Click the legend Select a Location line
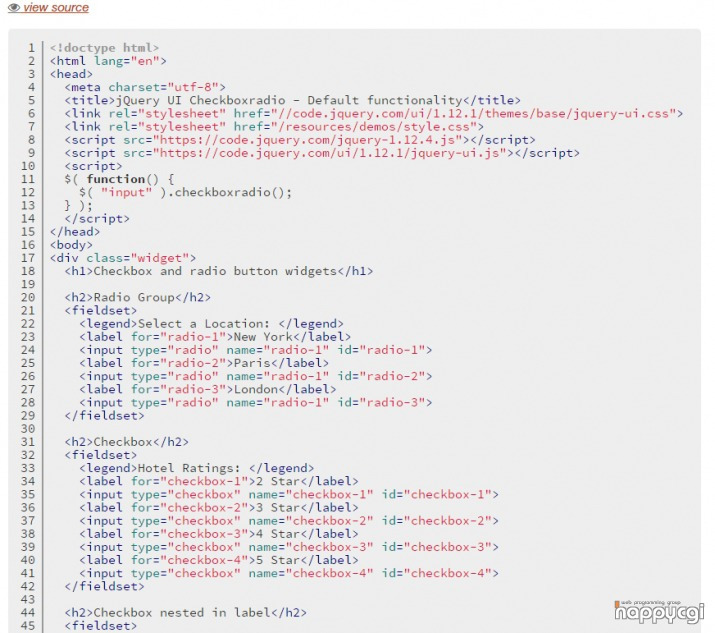 point(212,324)
